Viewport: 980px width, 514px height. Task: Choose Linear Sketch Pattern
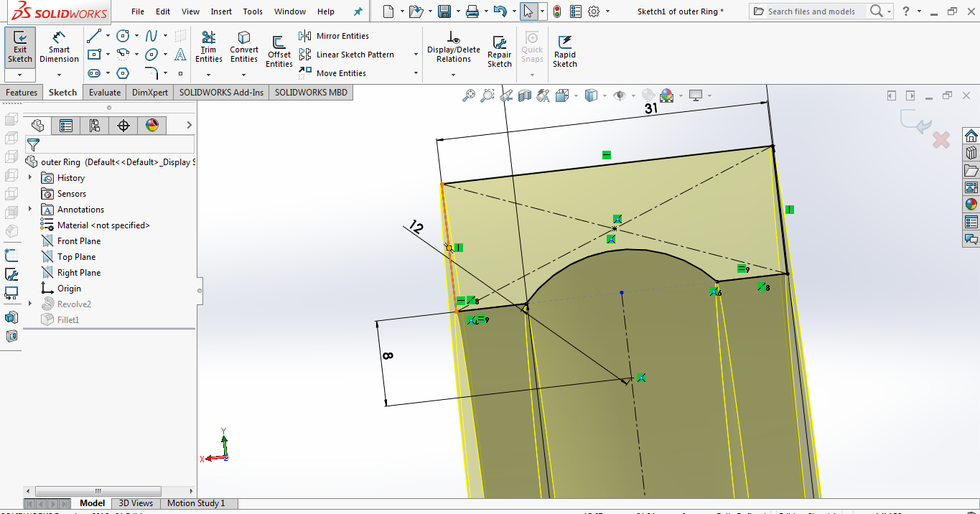click(x=347, y=55)
